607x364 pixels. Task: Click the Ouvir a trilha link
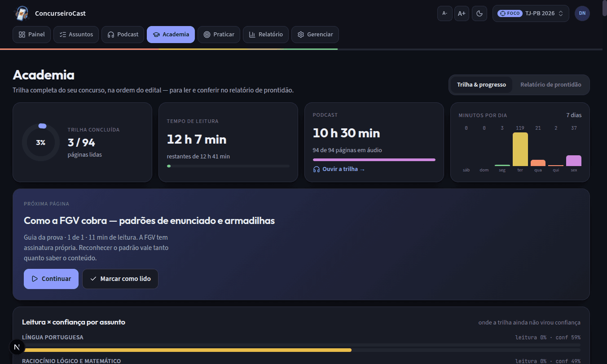(x=339, y=169)
